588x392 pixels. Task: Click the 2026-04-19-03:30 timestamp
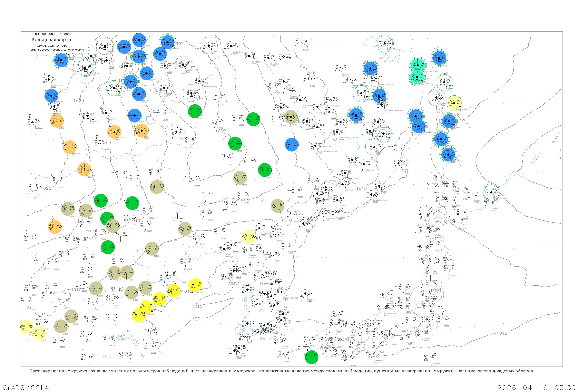pos(536,387)
